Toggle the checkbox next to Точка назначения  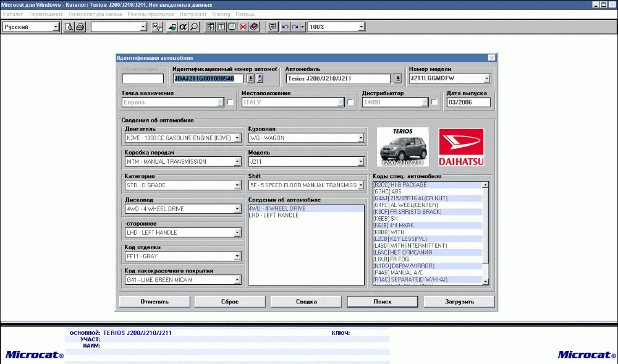[230, 102]
